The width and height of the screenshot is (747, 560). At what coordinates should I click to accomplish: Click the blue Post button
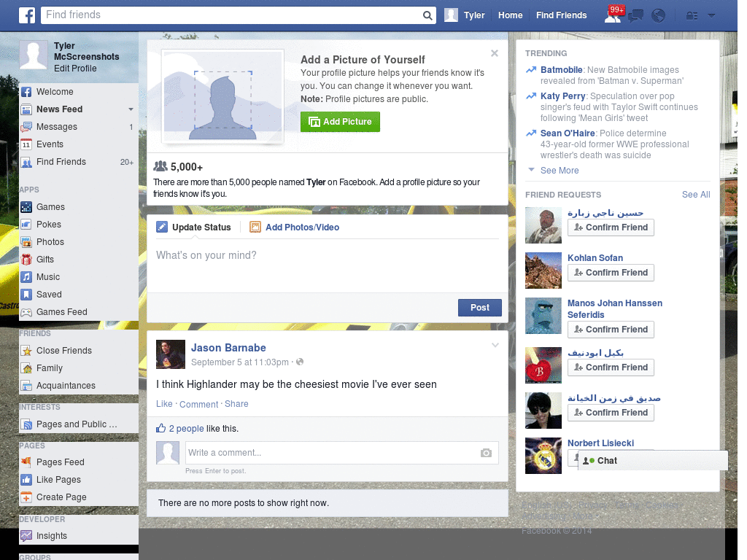tap(480, 308)
